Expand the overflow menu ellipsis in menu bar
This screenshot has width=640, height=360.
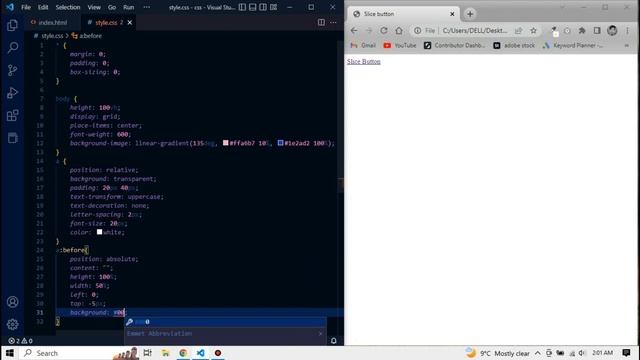click(x=147, y=7)
